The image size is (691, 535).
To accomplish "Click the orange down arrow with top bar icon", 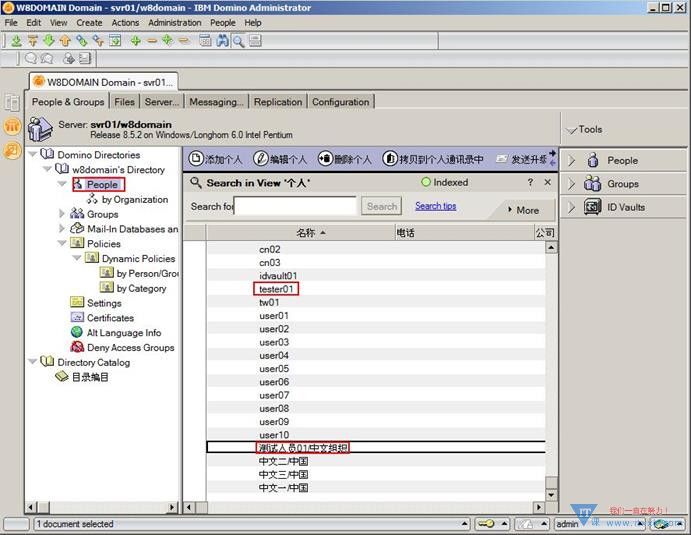I will pyautogui.click(x=33, y=41).
